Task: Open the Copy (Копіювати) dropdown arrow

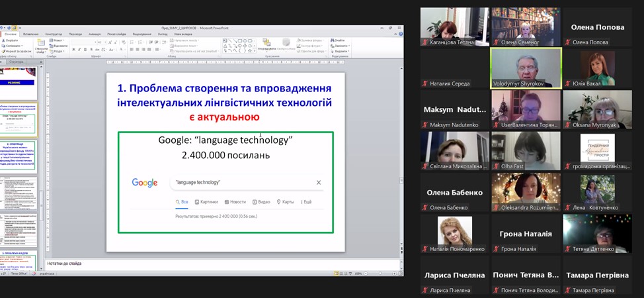Action: coord(22,46)
